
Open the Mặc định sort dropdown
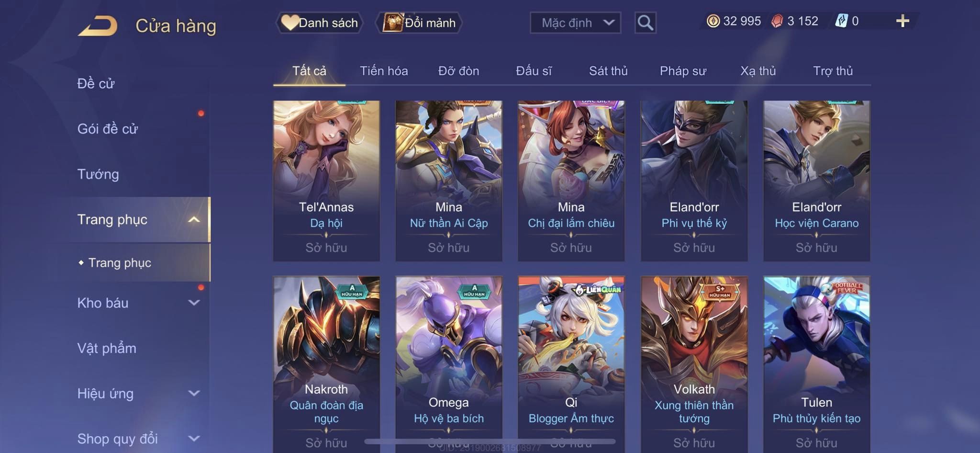(x=575, y=23)
